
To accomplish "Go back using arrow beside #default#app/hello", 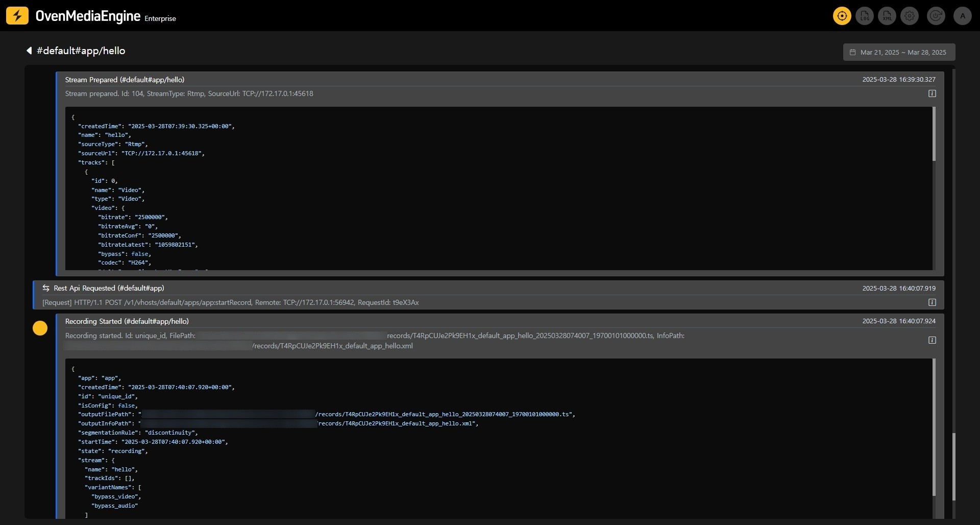I will point(29,51).
